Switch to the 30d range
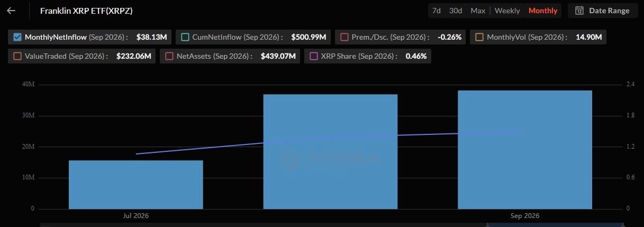 pos(455,11)
